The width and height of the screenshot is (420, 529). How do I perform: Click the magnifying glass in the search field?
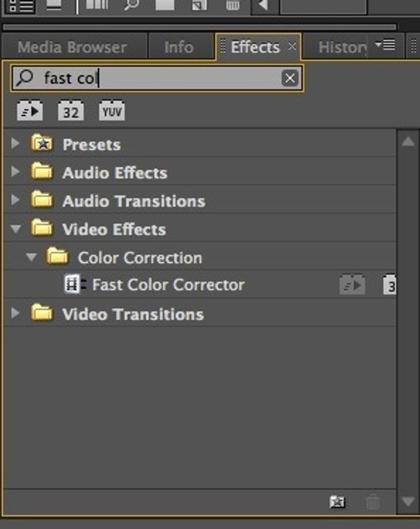(24, 78)
